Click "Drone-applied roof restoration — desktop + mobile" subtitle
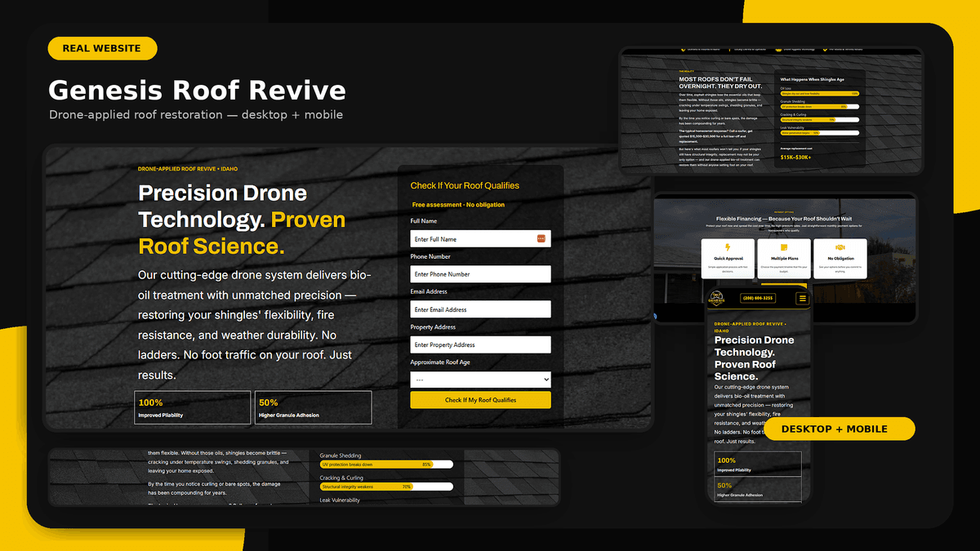The image size is (980, 551). 196,114
